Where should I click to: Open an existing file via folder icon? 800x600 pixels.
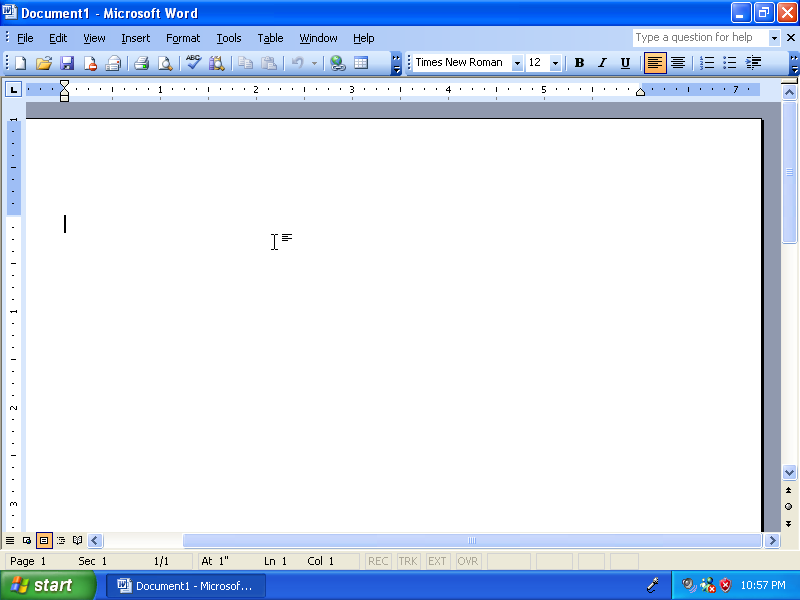coord(44,63)
